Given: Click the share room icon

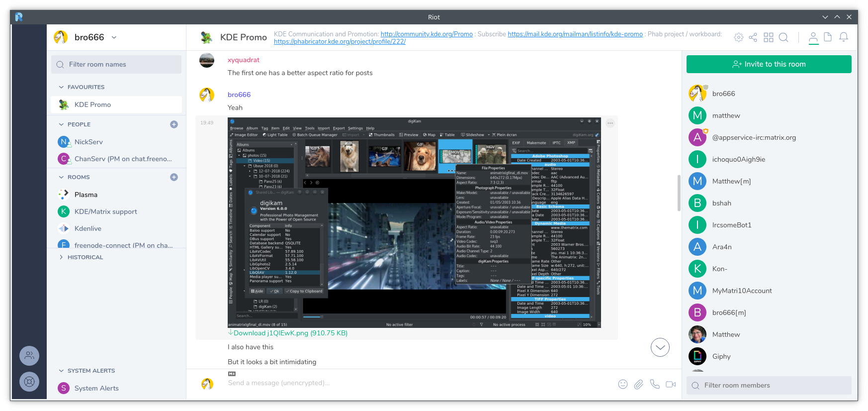Looking at the screenshot, I should point(753,37).
